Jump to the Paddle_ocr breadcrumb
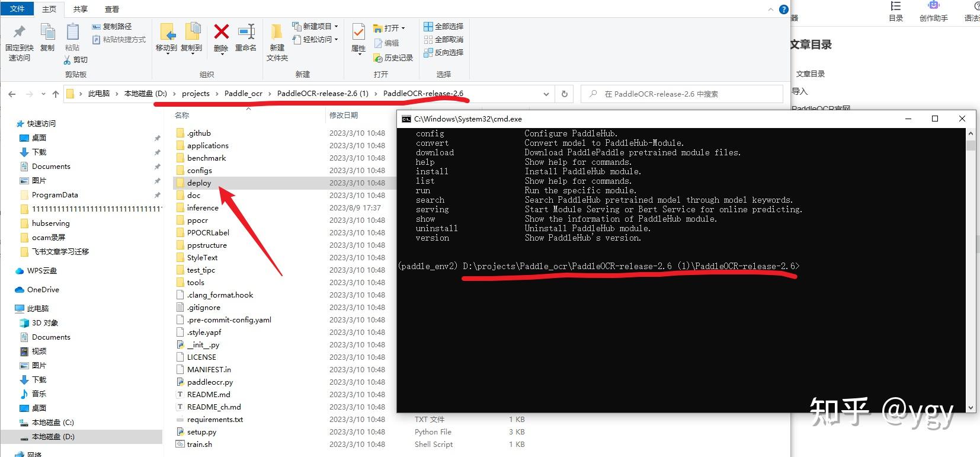Screen dimensions: 980x457 [244, 94]
